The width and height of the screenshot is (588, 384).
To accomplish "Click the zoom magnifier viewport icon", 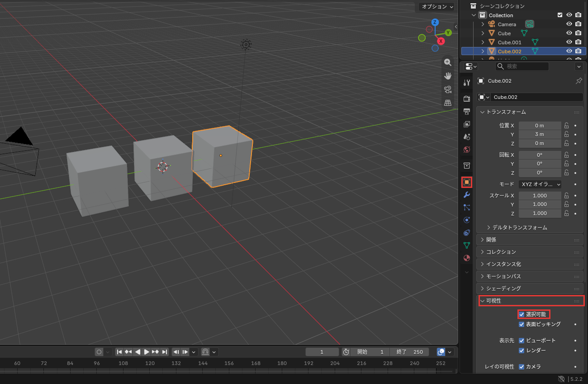I will point(448,62).
